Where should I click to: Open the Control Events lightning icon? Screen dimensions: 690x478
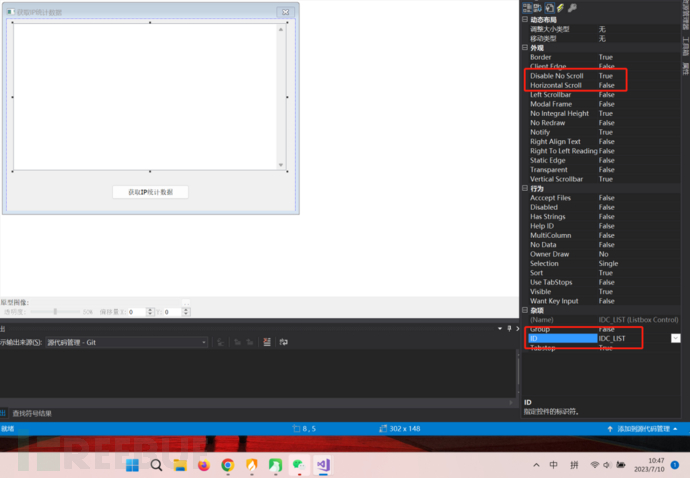(560, 8)
